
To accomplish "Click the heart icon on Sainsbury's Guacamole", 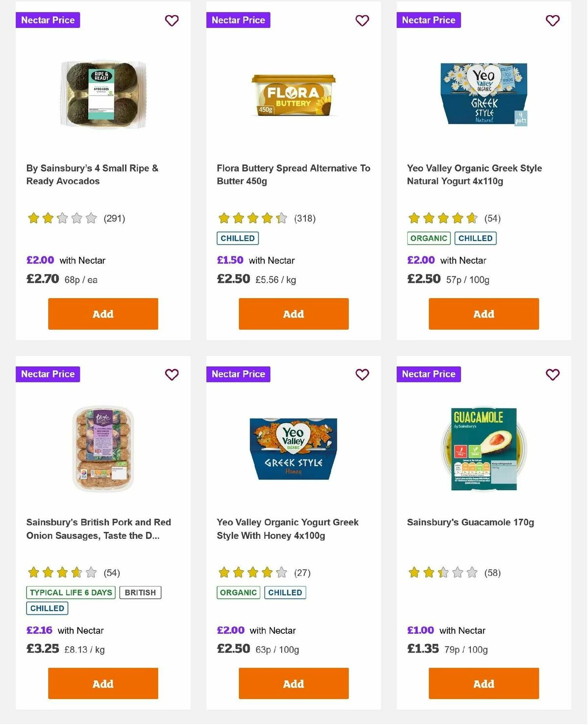I will click(x=552, y=374).
